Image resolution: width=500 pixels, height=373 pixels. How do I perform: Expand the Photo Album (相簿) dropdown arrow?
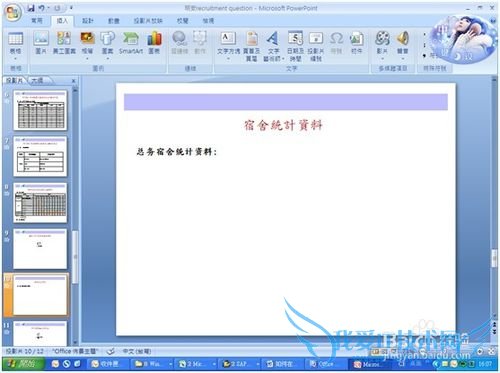(x=87, y=59)
